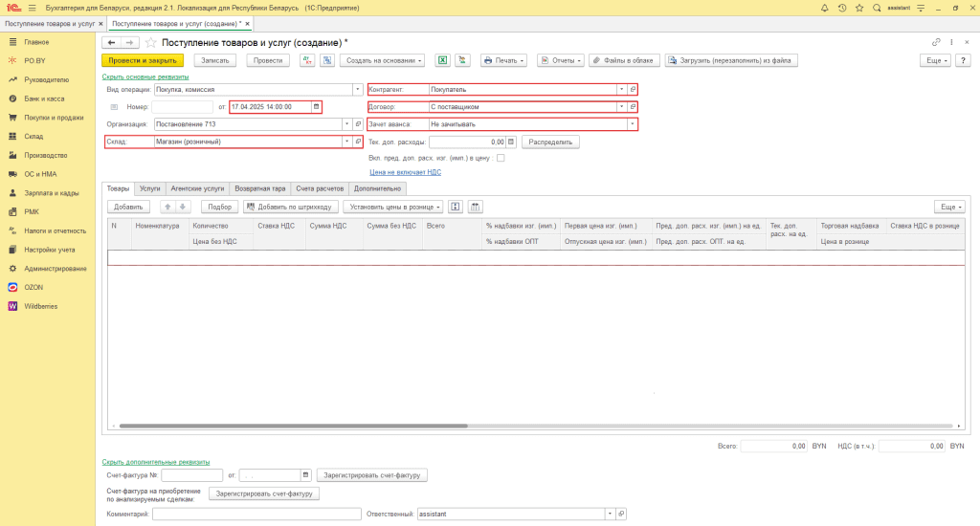This screenshot has width=980, height=526.
Task: Open Банк и касса section in sidebar
Action: click(44, 99)
